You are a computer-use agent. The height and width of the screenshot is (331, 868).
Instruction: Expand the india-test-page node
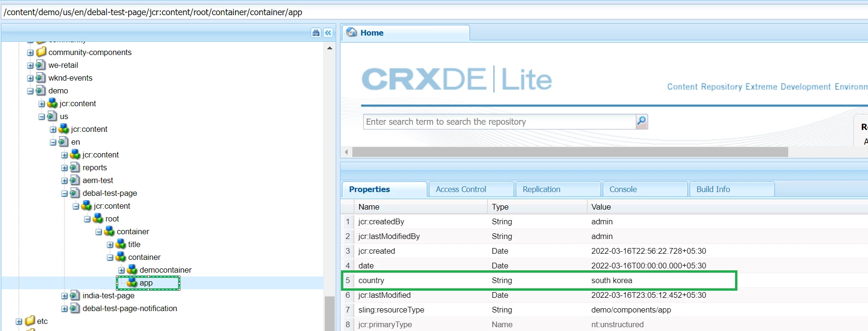65,296
